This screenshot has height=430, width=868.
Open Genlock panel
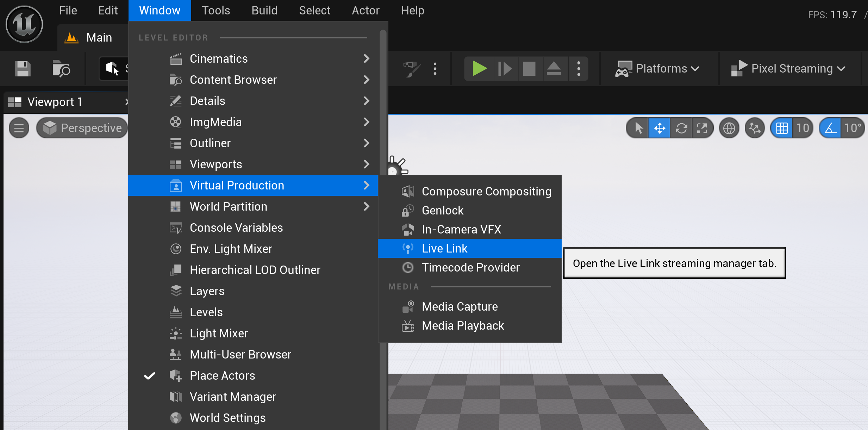(470, 210)
